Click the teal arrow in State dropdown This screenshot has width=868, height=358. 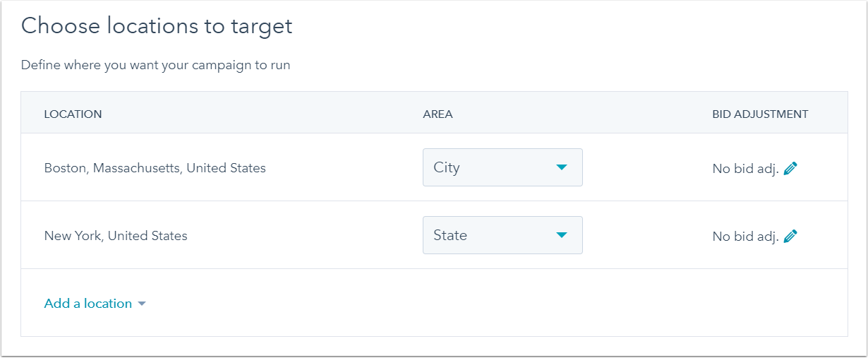click(x=562, y=235)
